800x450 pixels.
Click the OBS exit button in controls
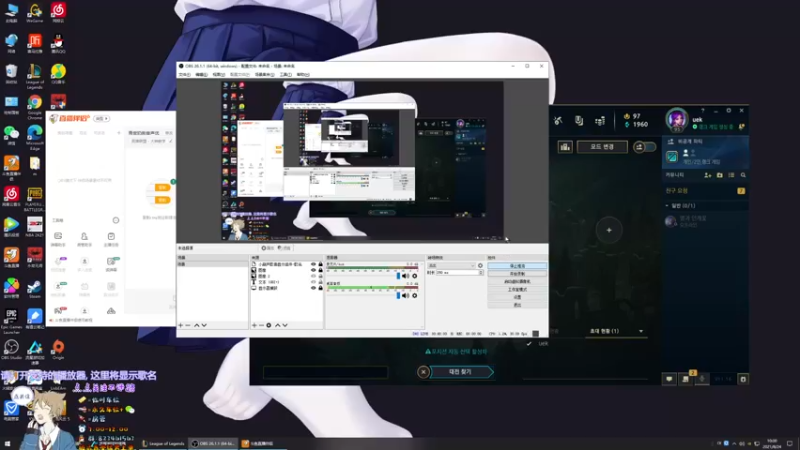[517, 305]
